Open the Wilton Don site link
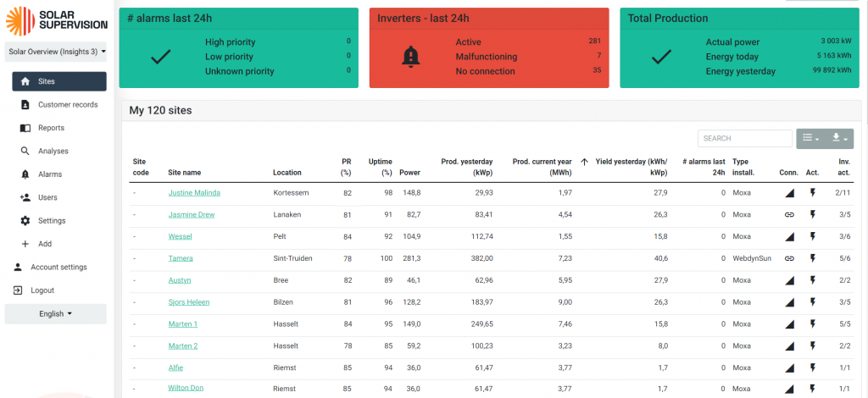Screen dimensions: 868x398 click(x=186, y=388)
